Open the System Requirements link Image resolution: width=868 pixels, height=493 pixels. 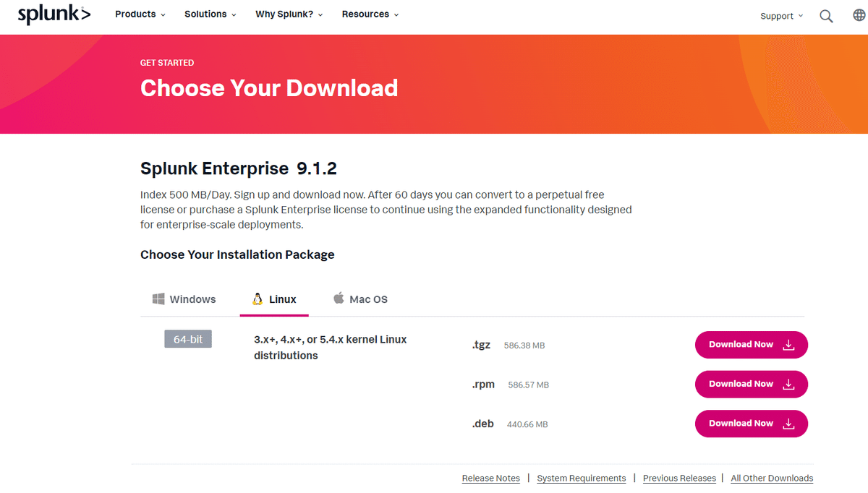click(x=582, y=478)
